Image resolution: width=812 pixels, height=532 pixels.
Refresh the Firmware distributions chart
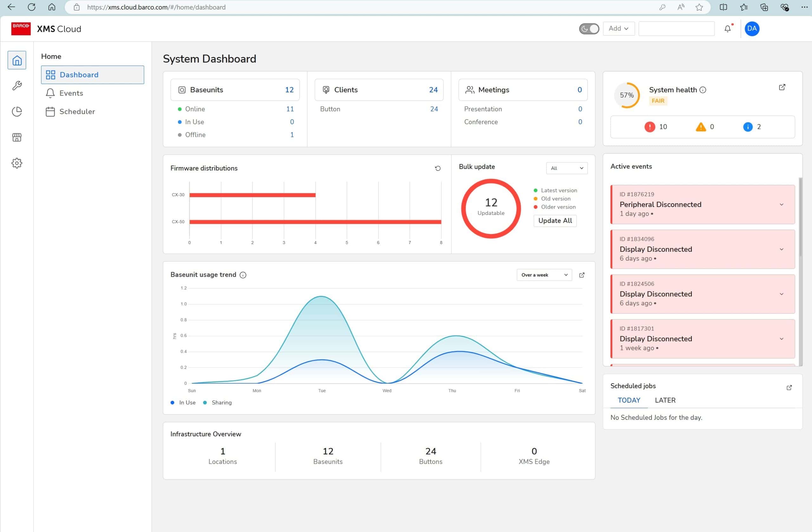pyautogui.click(x=438, y=168)
